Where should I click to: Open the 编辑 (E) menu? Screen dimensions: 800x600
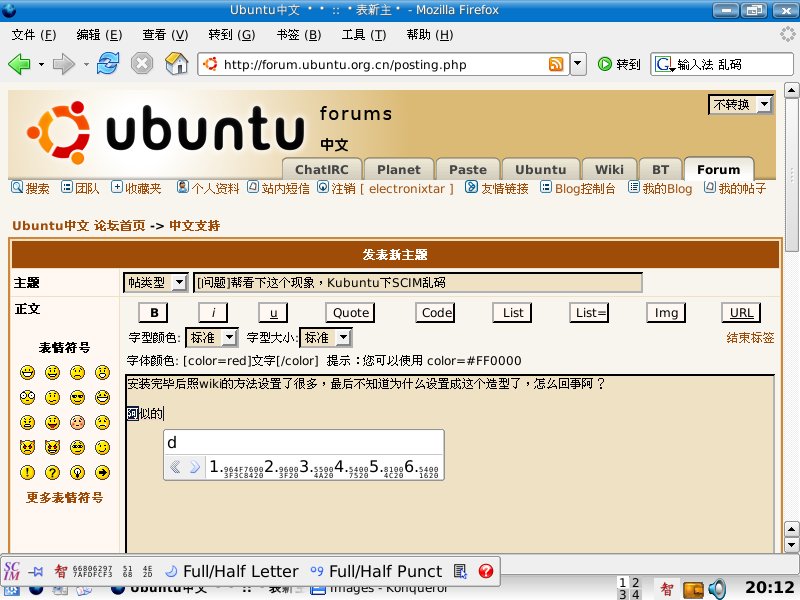pyautogui.click(x=99, y=35)
